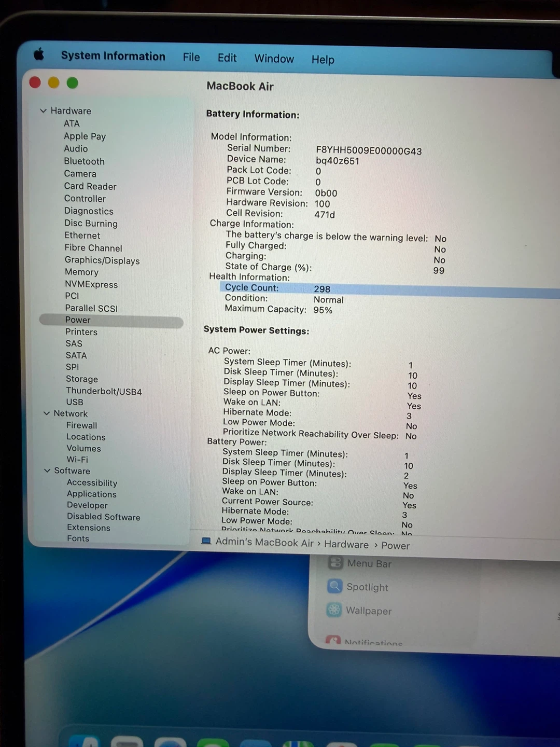The height and width of the screenshot is (747, 560).
Task: Open the System Information app menu
Action: click(113, 56)
